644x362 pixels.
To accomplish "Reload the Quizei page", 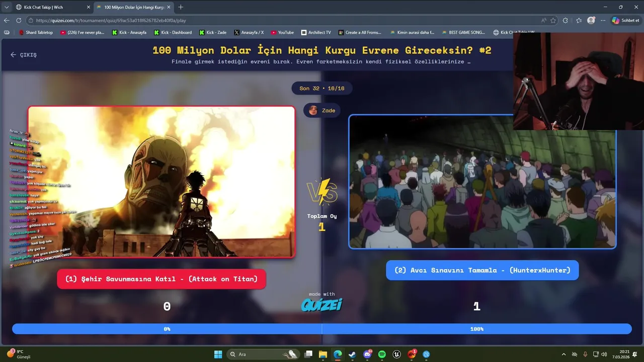I will 19,21.
